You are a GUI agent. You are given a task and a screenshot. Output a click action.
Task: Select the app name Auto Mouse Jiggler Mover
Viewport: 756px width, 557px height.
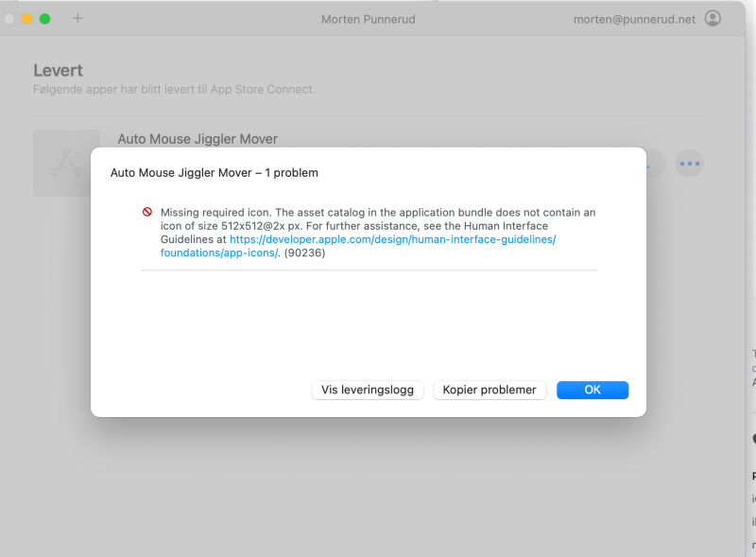tap(197, 138)
